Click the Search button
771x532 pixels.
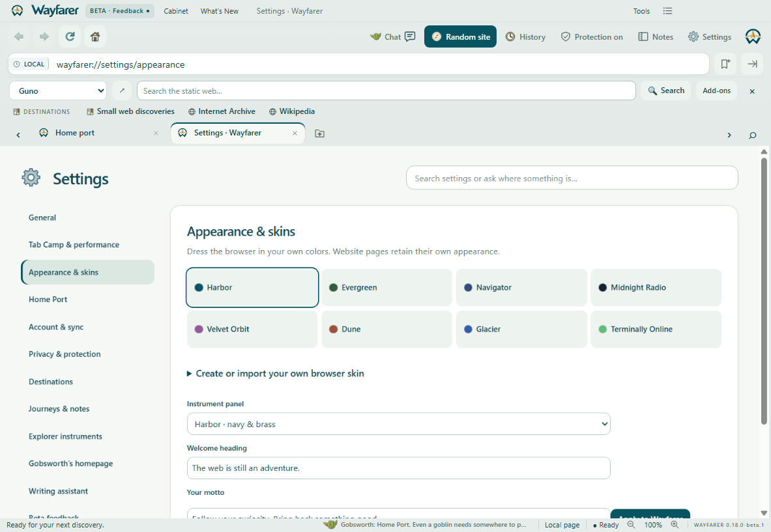click(x=666, y=91)
